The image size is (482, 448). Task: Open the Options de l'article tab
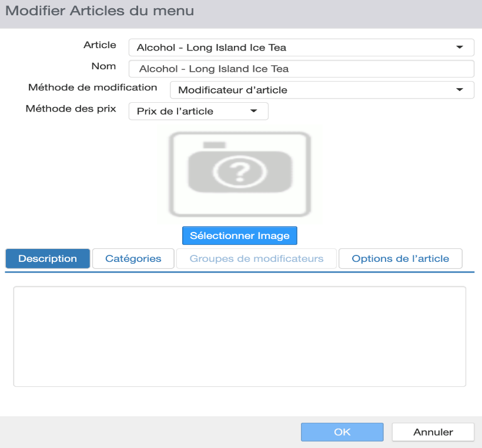(400, 258)
